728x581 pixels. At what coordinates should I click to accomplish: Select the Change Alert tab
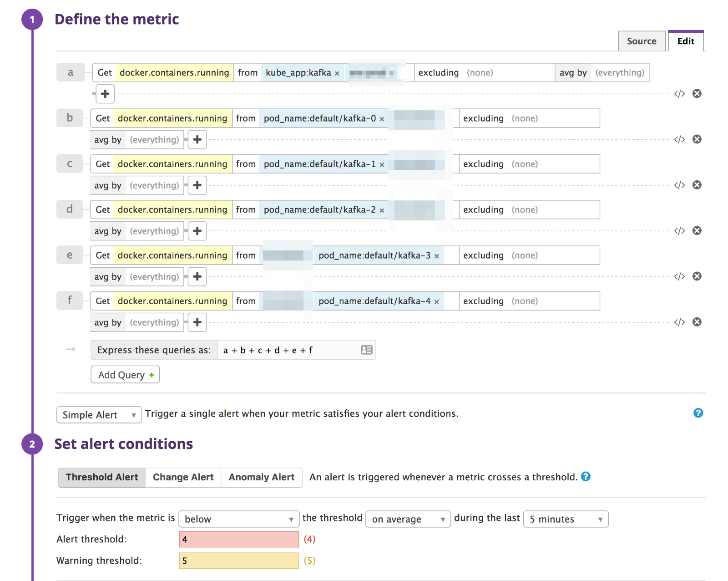(x=183, y=477)
